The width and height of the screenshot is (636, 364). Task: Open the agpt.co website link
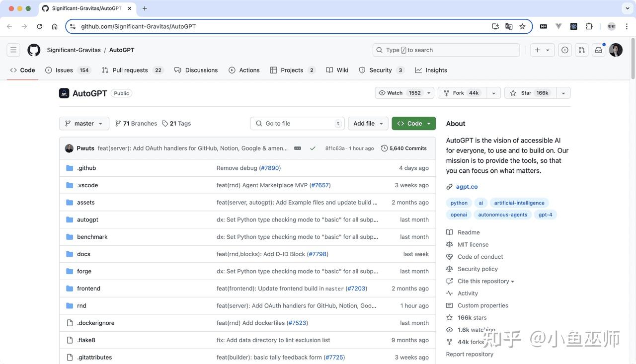pyautogui.click(x=467, y=187)
